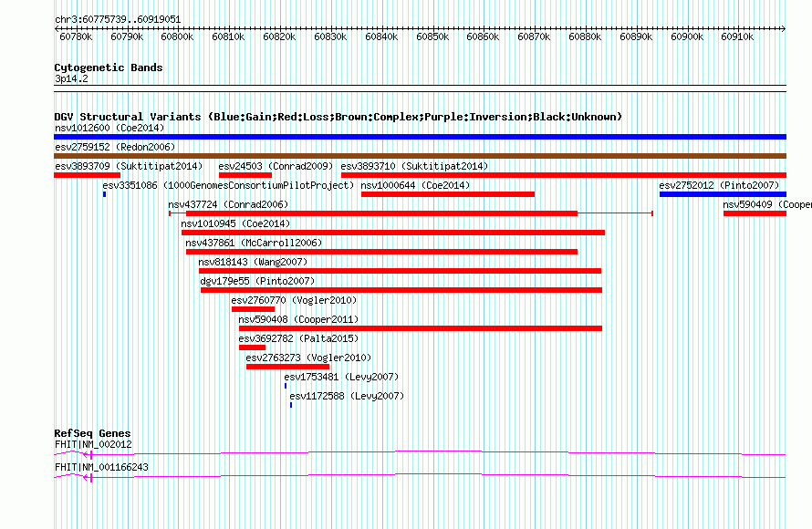
Task: Select the red esv2763273 variant bar
Action: pyautogui.click(x=288, y=367)
